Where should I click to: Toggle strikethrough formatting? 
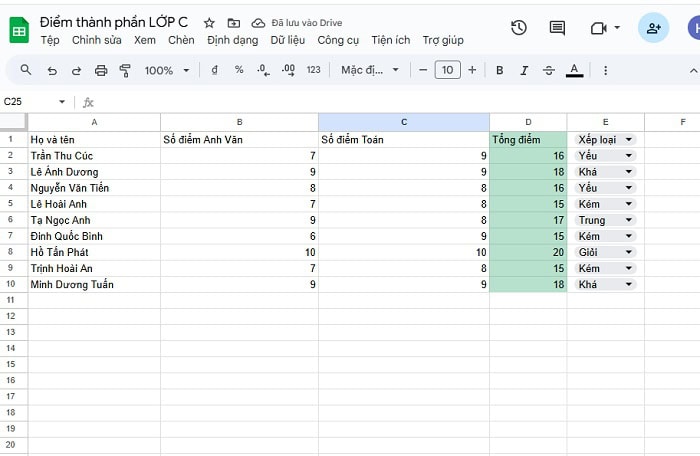point(549,70)
